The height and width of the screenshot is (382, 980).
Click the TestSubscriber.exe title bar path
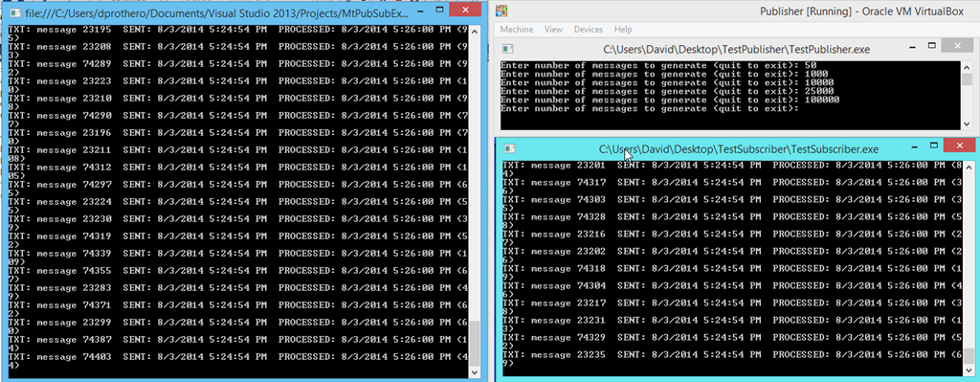click(x=739, y=148)
